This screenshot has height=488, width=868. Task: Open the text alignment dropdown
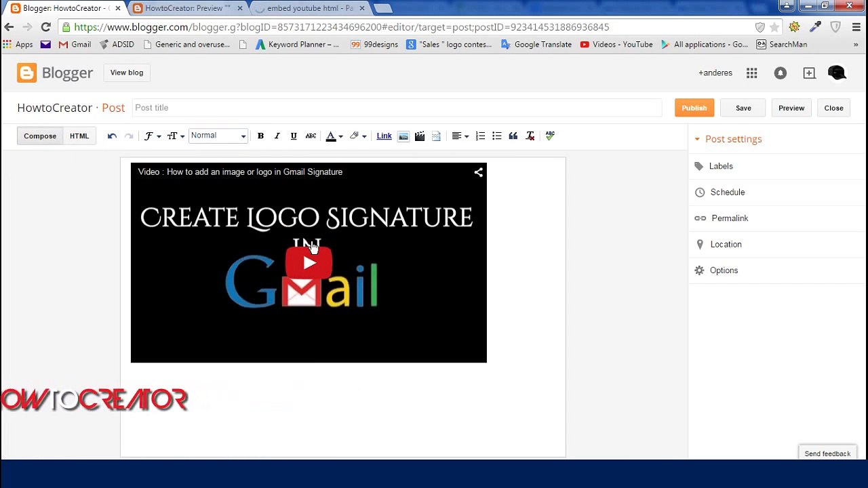460,136
